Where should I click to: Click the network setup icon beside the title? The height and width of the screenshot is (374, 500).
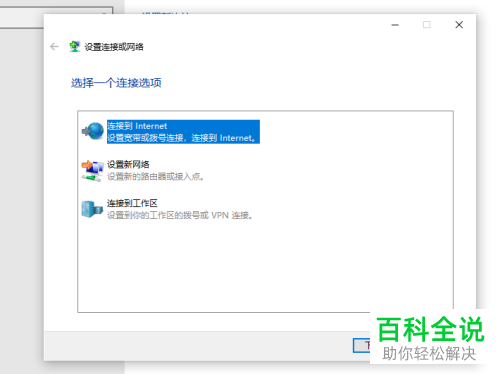click(x=75, y=47)
